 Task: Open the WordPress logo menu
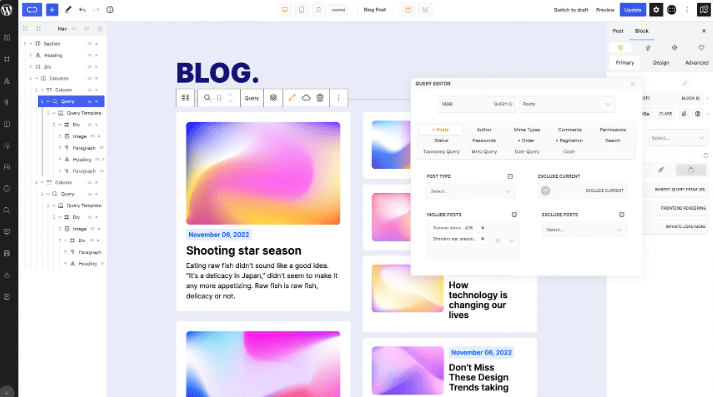tap(7, 10)
